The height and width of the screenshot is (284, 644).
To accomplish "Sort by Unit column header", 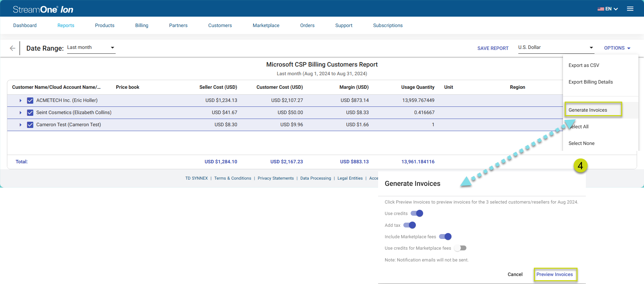I will (x=448, y=87).
